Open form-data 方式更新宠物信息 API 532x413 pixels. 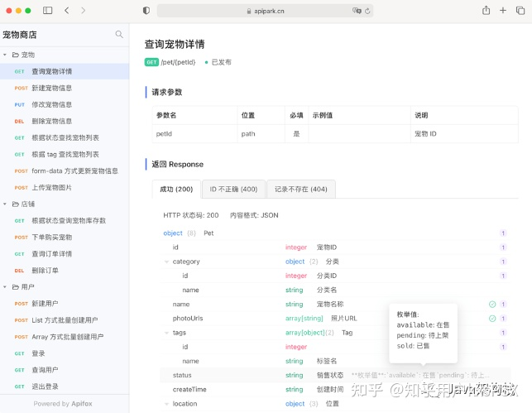(65, 170)
